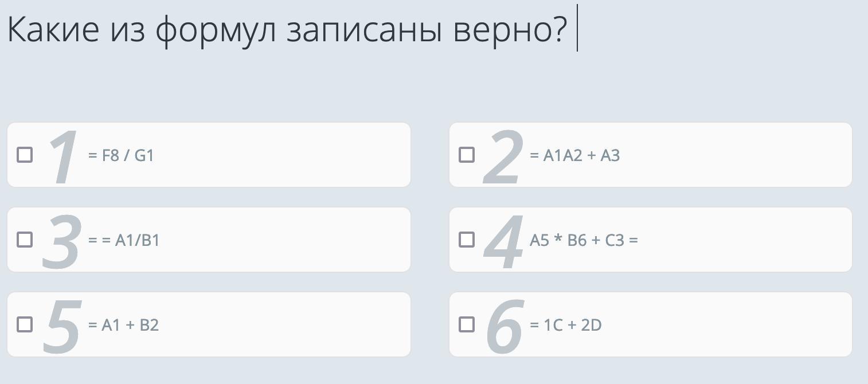Click the large gray numeral 1

pos(63,156)
